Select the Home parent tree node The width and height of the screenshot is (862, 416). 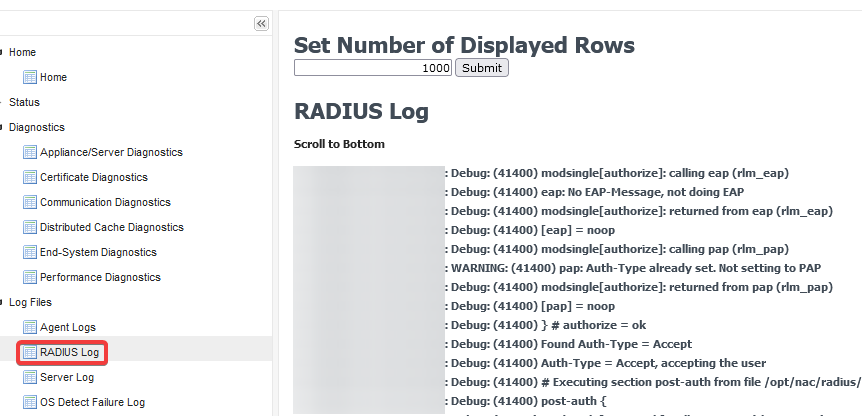point(22,52)
